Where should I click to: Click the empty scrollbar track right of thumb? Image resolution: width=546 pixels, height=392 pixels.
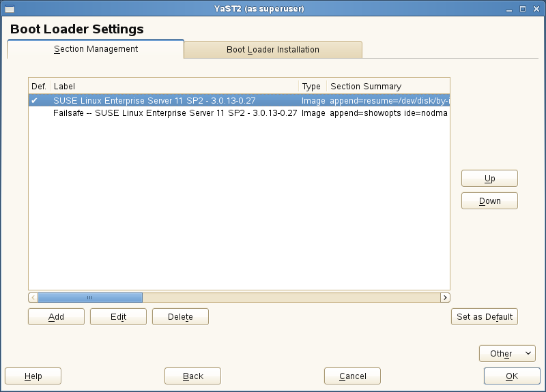pyautogui.click(x=291, y=297)
